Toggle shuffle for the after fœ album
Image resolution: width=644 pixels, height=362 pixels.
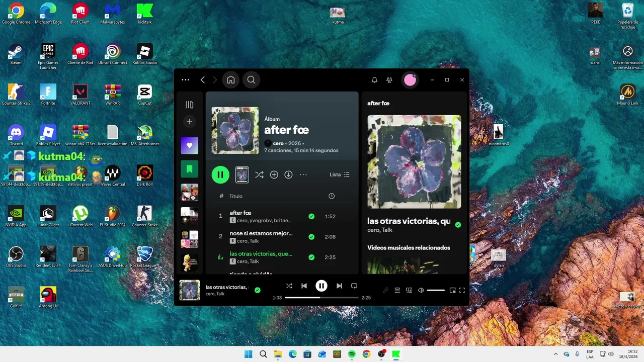pos(259,174)
